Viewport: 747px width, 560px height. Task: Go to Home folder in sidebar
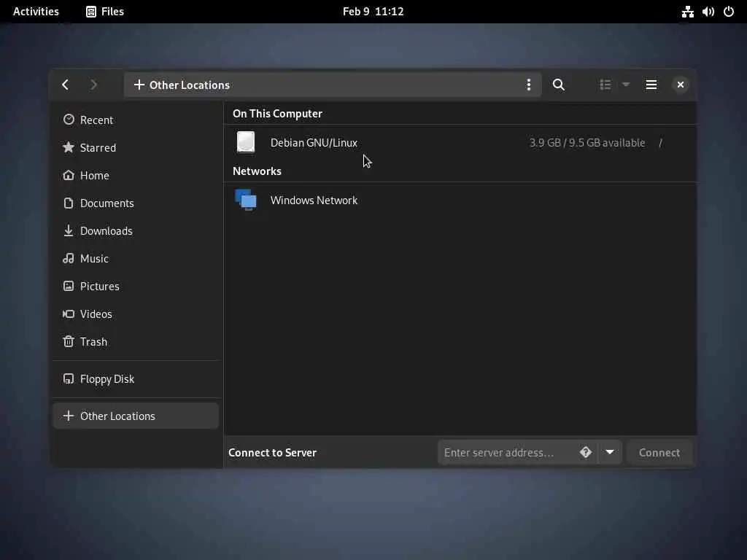(x=135, y=175)
